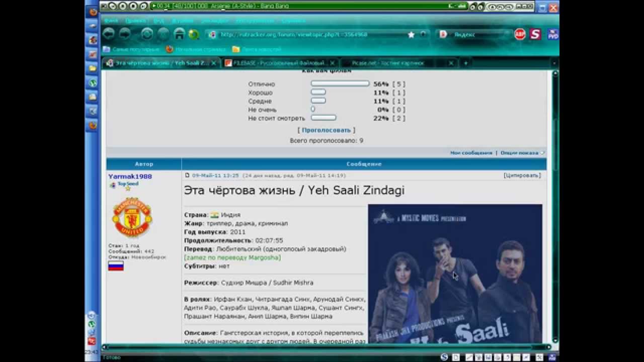The height and width of the screenshot is (362, 644).
Task: Open the 09-Май-11 13:25 post link
Action: coord(215,175)
